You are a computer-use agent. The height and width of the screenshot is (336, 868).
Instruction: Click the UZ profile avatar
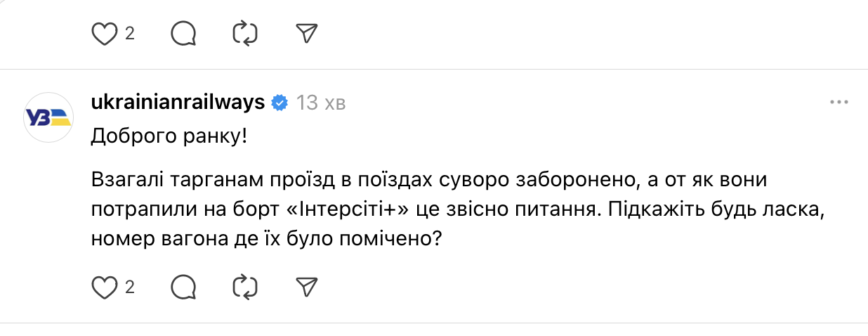coord(48,118)
